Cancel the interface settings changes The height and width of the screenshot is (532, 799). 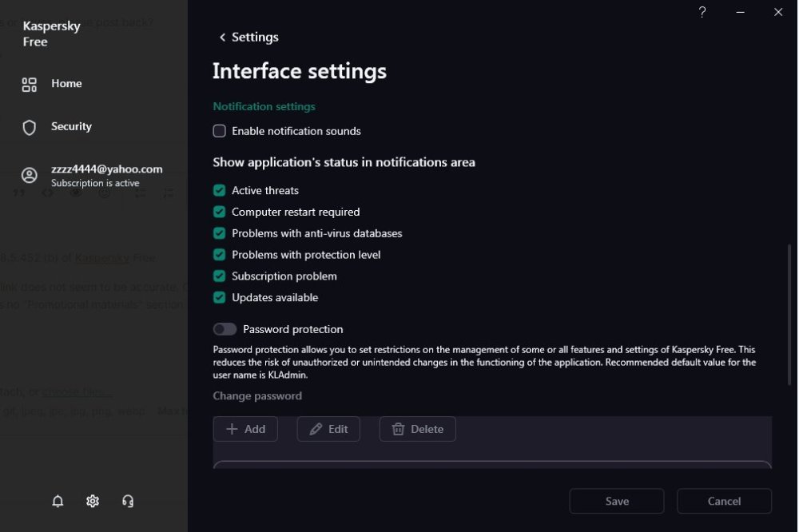pyautogui.click(x=724, y=501)
